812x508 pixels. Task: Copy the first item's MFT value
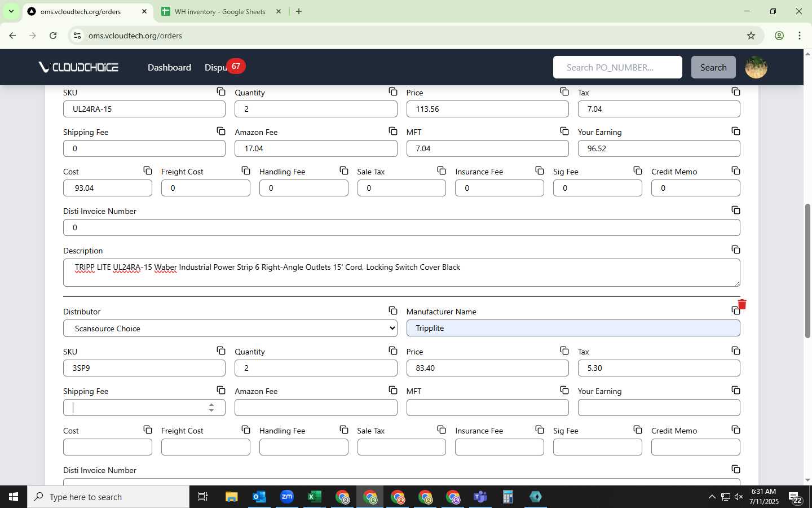click(x=564, y=131)
